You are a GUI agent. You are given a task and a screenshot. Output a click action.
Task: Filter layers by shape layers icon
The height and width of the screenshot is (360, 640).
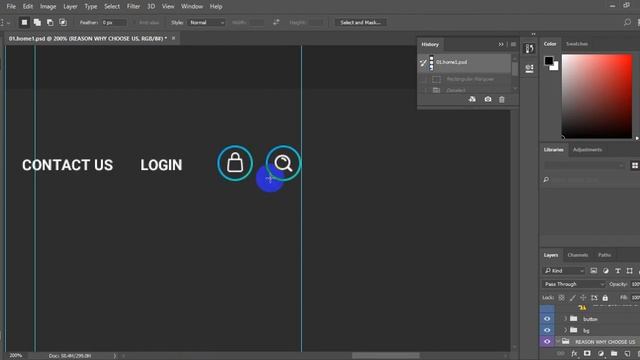(x=629, y=271)
